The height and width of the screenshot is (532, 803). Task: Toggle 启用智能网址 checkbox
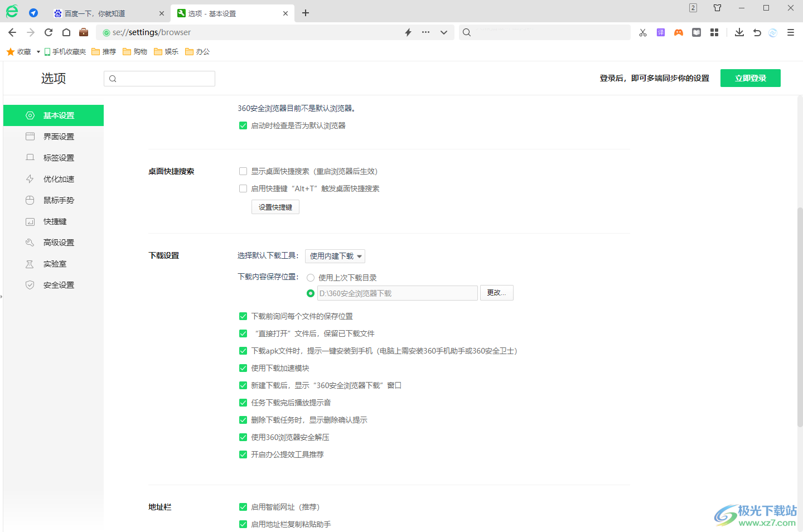243,507
